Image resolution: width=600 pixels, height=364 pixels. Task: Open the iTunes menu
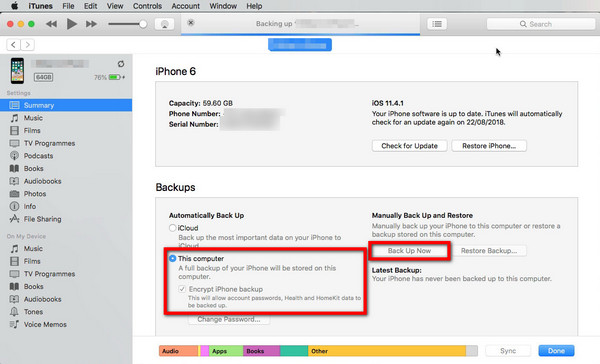pyautogui.click(x=40, y=6)
